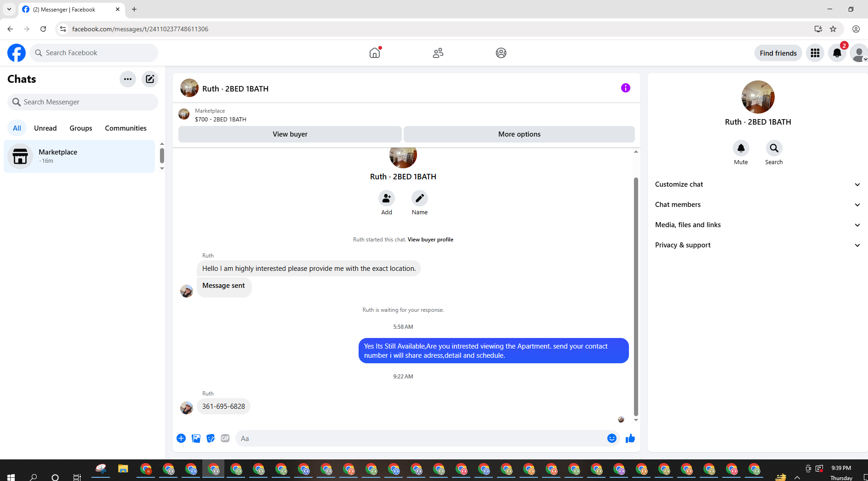The height and width of the screenshot is (481, 868).
Task: Select the Groups chats filter
Action: tap(81, 128)
